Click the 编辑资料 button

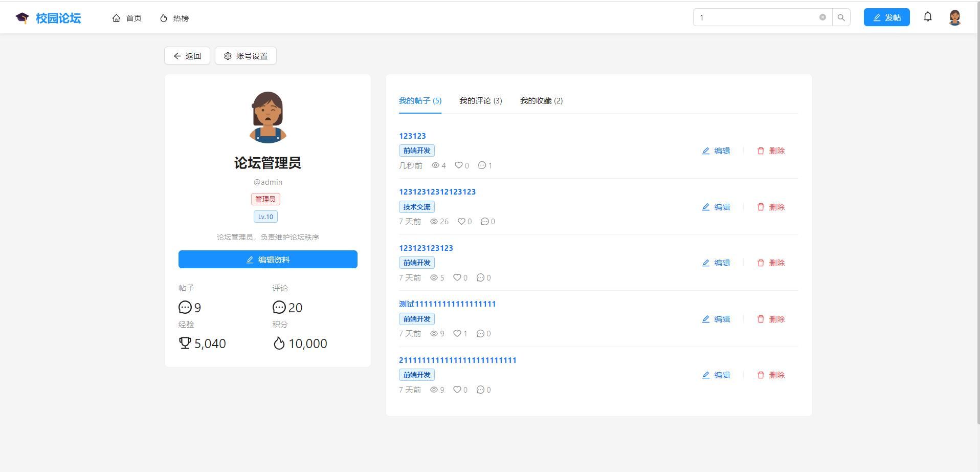[268, 259]
